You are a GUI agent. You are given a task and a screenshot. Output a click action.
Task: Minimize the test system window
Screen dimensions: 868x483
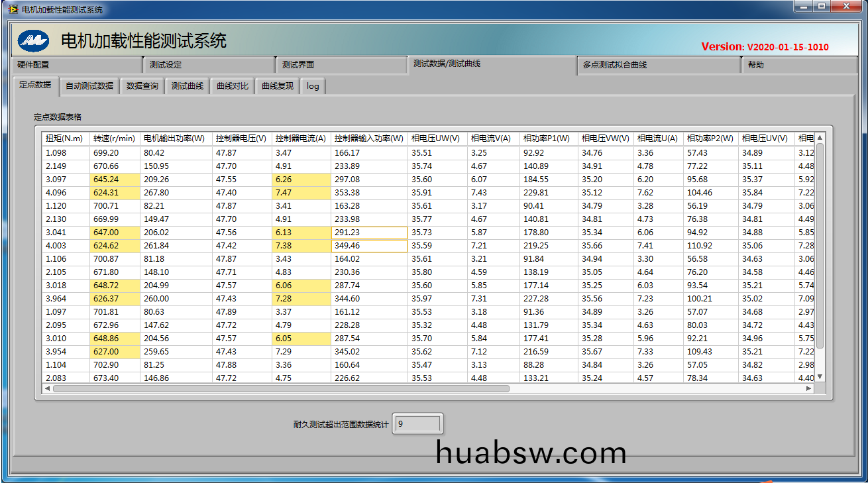804,7
